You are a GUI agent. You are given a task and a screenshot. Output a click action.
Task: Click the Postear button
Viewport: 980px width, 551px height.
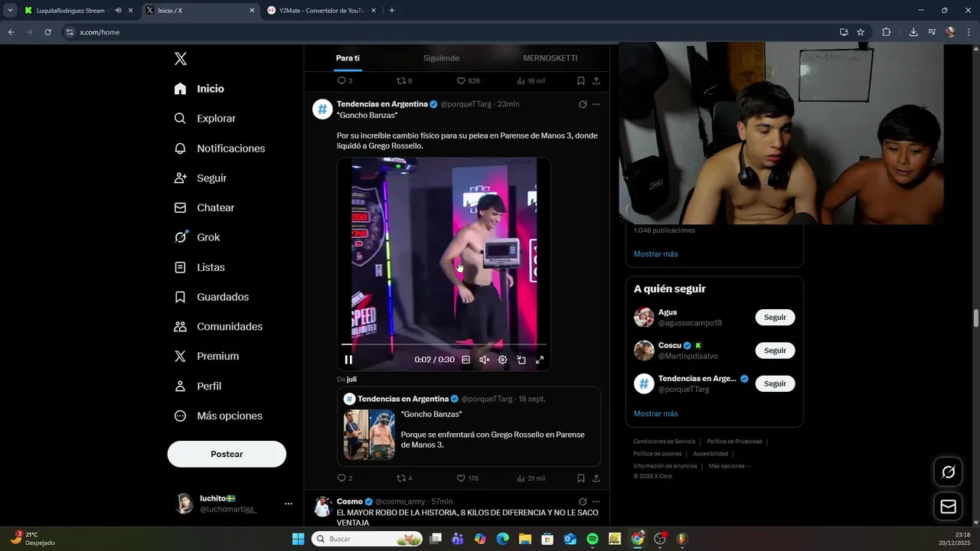[227, 454]
